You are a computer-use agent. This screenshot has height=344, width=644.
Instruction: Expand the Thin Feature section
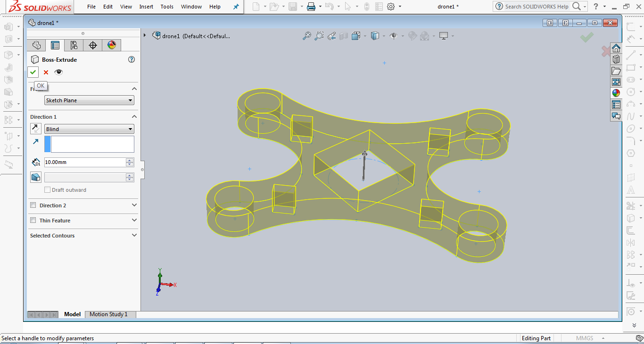coord(134,221)
